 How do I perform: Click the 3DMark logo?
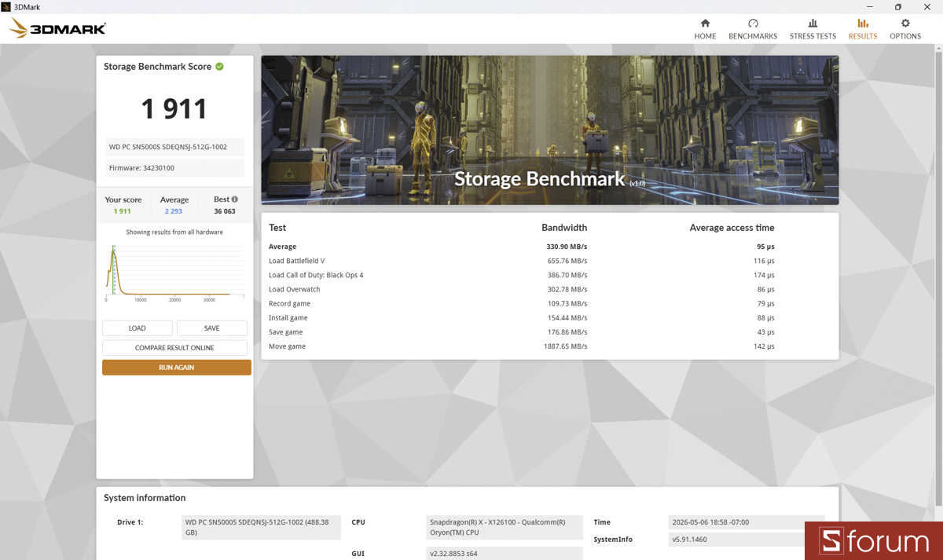pos(57,29)
